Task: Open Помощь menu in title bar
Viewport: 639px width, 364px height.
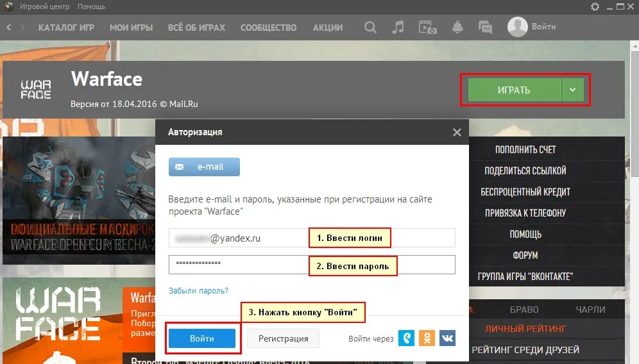Action: 91,6
